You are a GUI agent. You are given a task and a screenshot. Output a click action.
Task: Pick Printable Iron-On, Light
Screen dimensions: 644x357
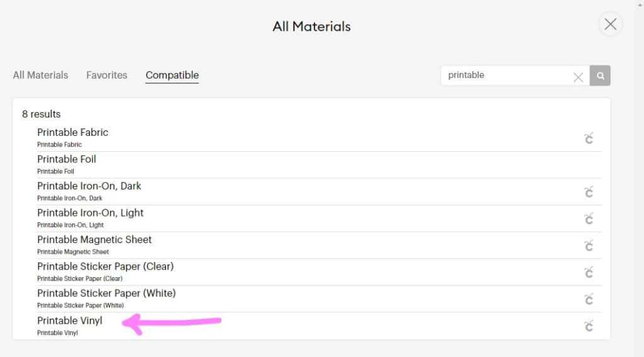click(x=312, y=218)
